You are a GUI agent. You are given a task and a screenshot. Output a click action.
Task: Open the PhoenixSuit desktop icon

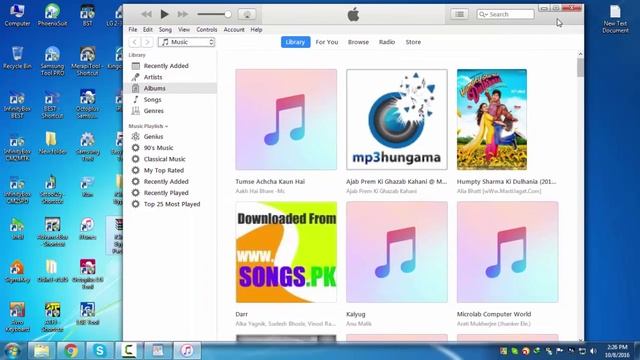pos(52,16)
